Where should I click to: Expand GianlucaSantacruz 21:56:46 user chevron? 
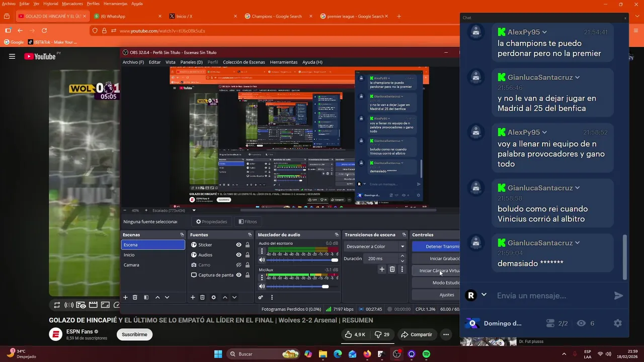pyautogui.click(x=577, y=77)
